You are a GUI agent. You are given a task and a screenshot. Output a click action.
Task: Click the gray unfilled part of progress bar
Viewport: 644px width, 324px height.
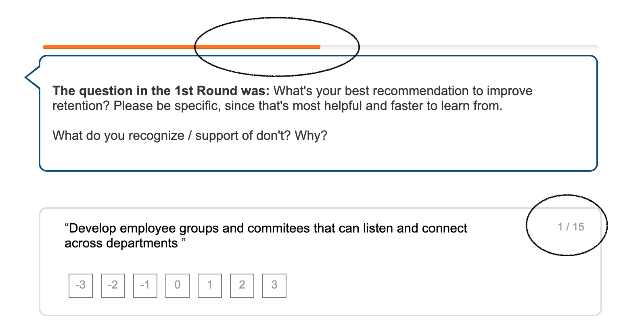[x=459, y=47]
